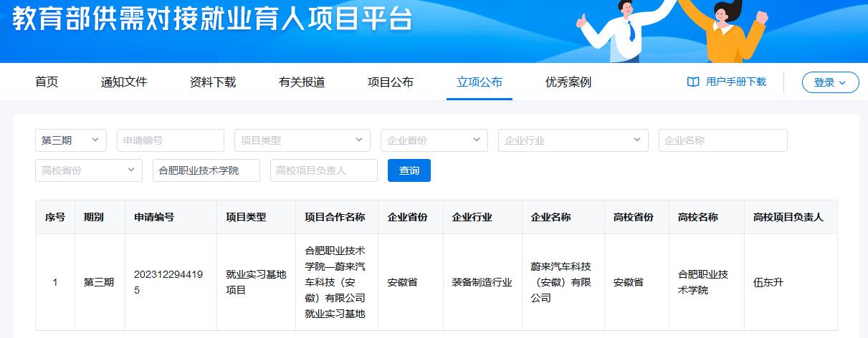Open the 有关报道 tab

[x=302, y=82]
